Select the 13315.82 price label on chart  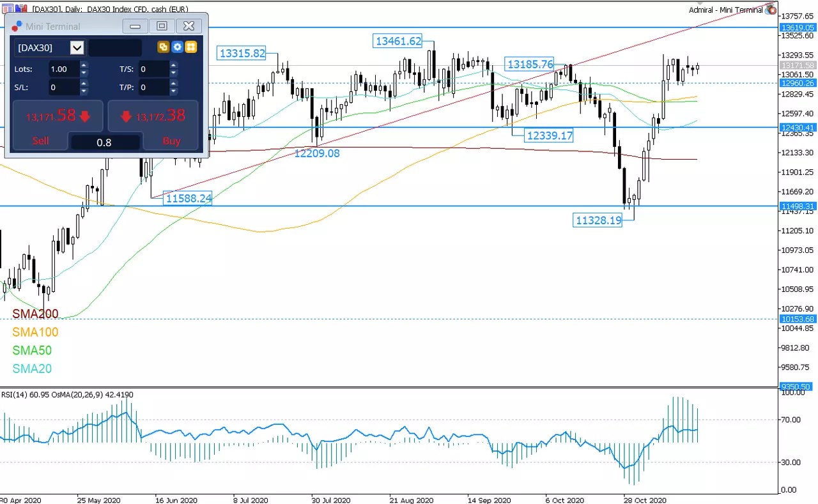coord(242,54)
